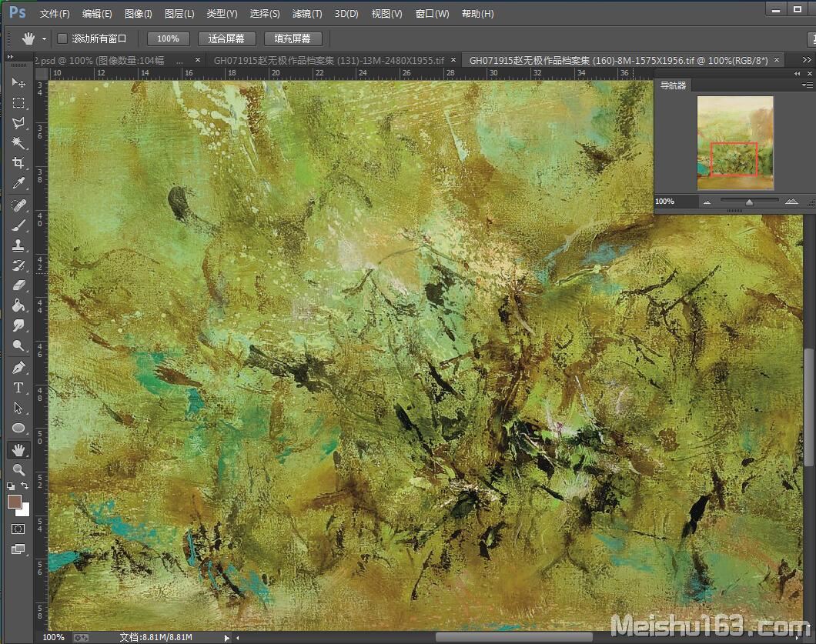
Task: Collapse the Navigator panel to icons
Action: (x=798, y=74)
